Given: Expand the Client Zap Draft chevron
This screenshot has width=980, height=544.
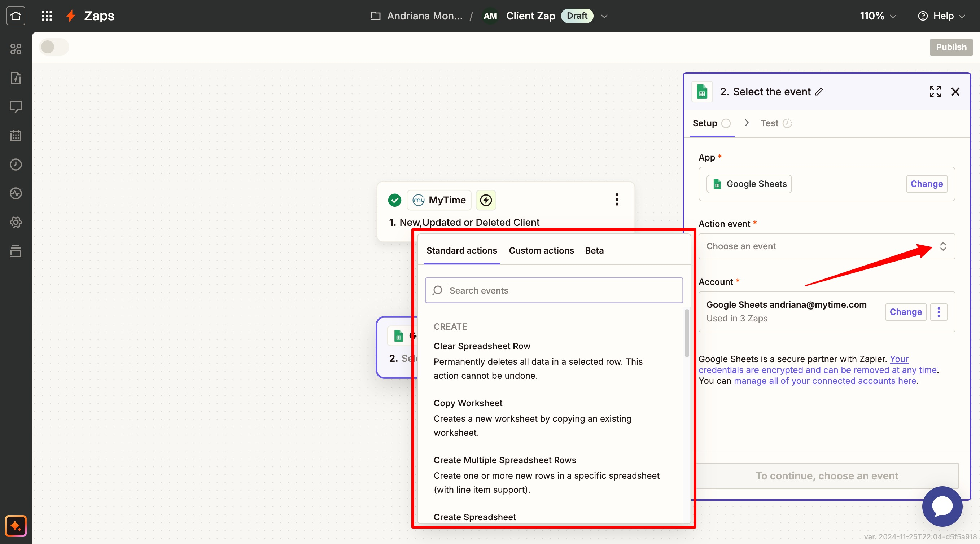Looking at the screenshot, I should pos(604,16).
